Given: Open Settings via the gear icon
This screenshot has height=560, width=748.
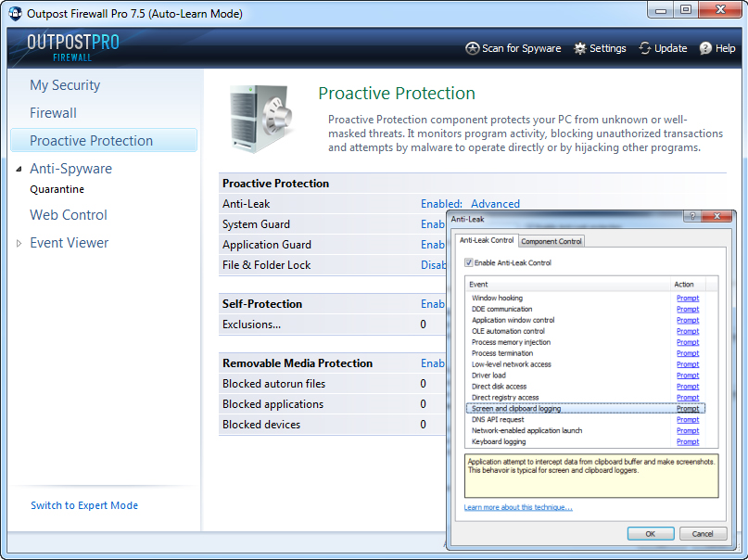Looking at the screenshot, I should click(x=580, y=48).
